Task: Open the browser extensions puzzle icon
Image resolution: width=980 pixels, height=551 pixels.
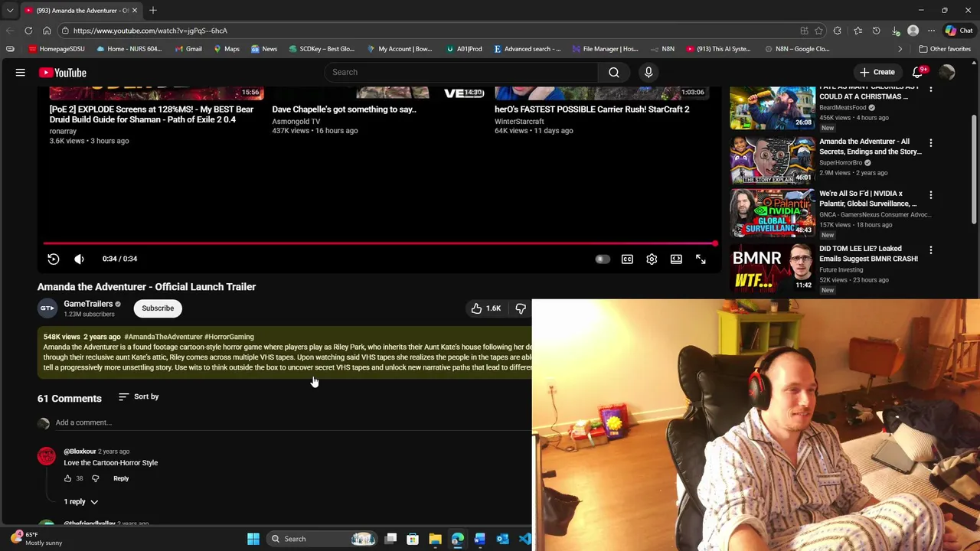Action: [x=838, y=31]
